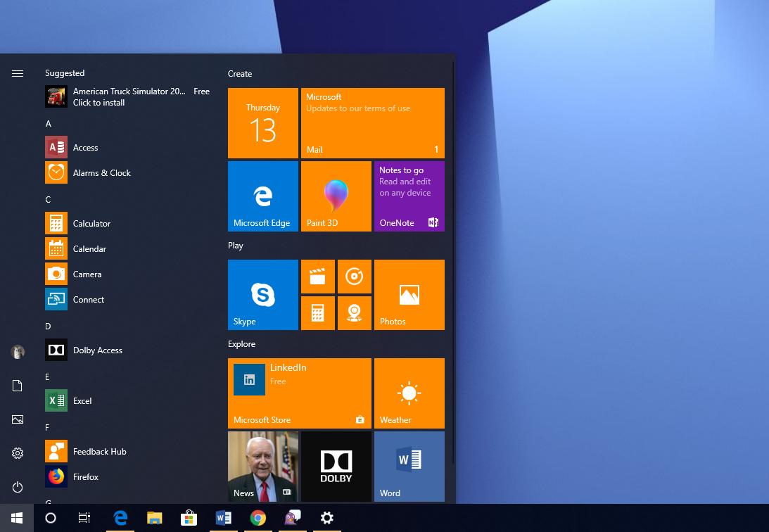This screenshot has width=769, height=532.
Task: Open Access from the app list
Action: (127, 147)
